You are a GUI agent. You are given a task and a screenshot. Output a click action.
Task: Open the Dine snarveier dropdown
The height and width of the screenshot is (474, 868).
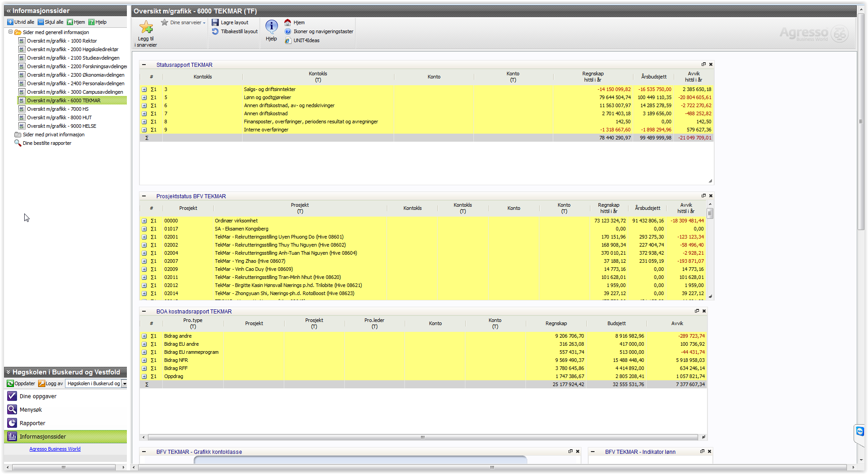click(x=183, y=22)
